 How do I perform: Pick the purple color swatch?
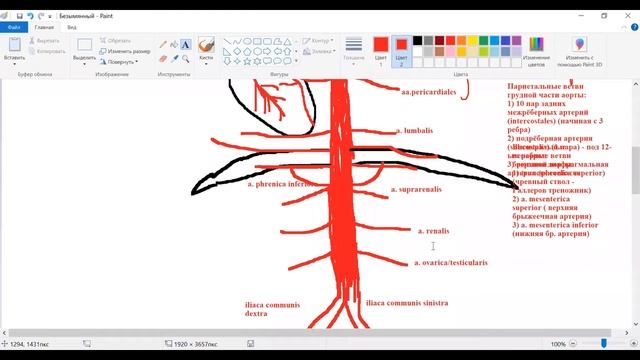(x=516, y=40)
